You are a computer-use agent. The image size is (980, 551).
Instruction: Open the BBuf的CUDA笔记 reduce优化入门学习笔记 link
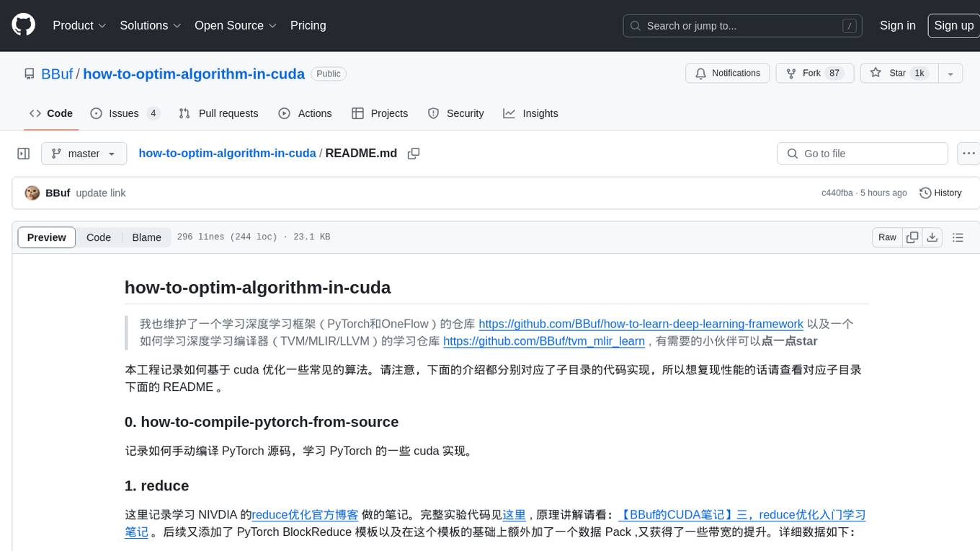coord(741,515)
